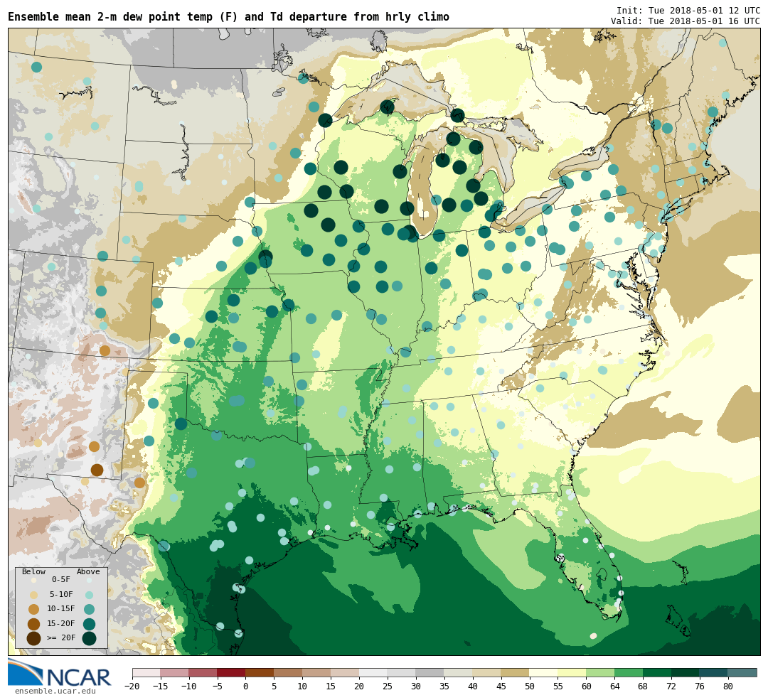Screen dimensions: 768x700
Task: Click the 'Above' legend heading
Action: [x=88, y=572]
